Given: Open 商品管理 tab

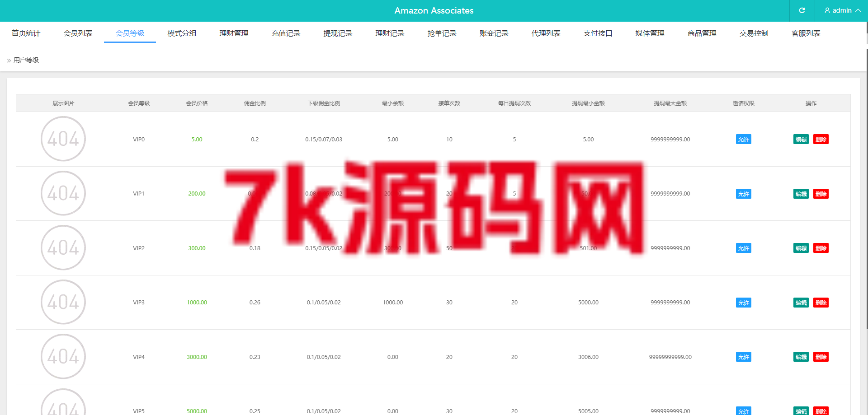Looking at the screenshot, I should click(702, 33).
